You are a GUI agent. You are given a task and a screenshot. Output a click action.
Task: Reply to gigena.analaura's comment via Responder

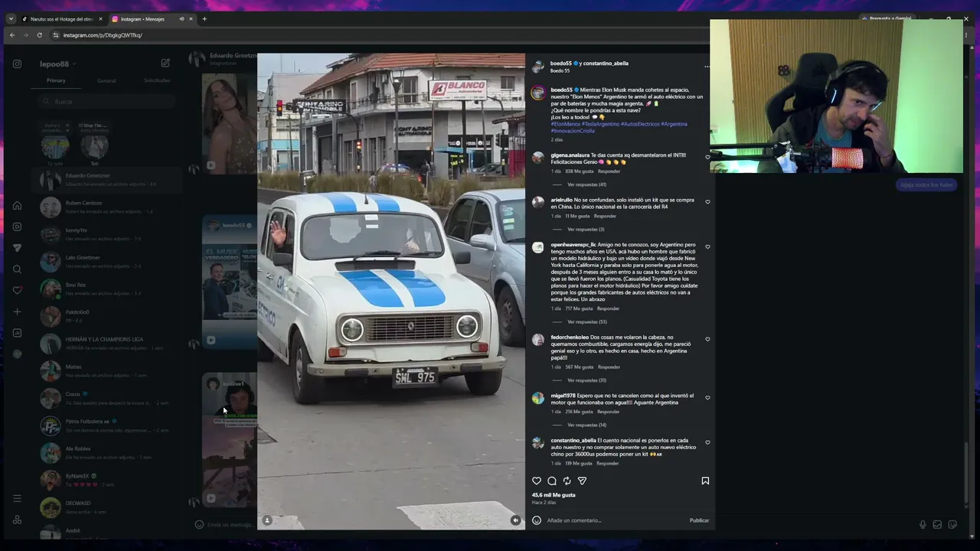pyautogui.click(x=609, y=171)
